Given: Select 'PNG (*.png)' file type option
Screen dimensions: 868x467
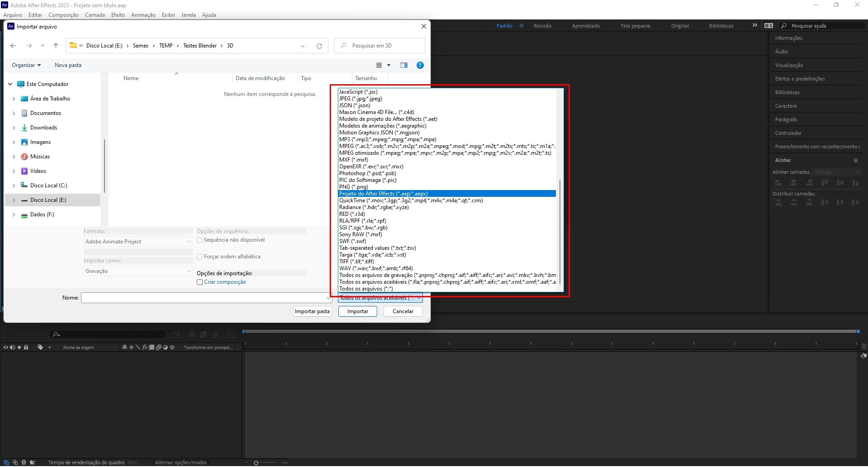Looking at the screenshot, I should [x=447, y=187].
